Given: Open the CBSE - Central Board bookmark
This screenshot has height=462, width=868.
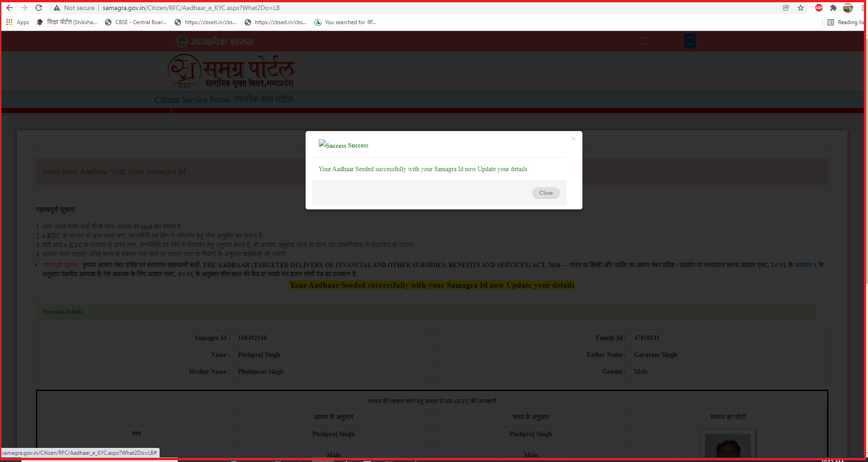Looking at the screenshot, I should coord(135,22).
